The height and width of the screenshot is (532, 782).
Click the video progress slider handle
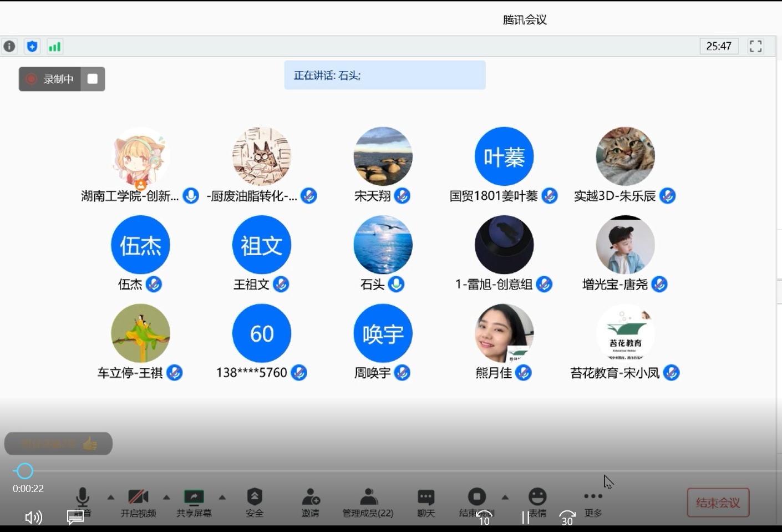coord(24,471)
